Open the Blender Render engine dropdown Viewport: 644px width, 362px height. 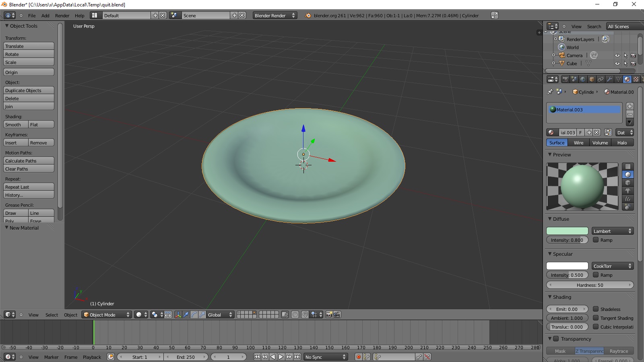pyautogui.click(x=274, y=15)
